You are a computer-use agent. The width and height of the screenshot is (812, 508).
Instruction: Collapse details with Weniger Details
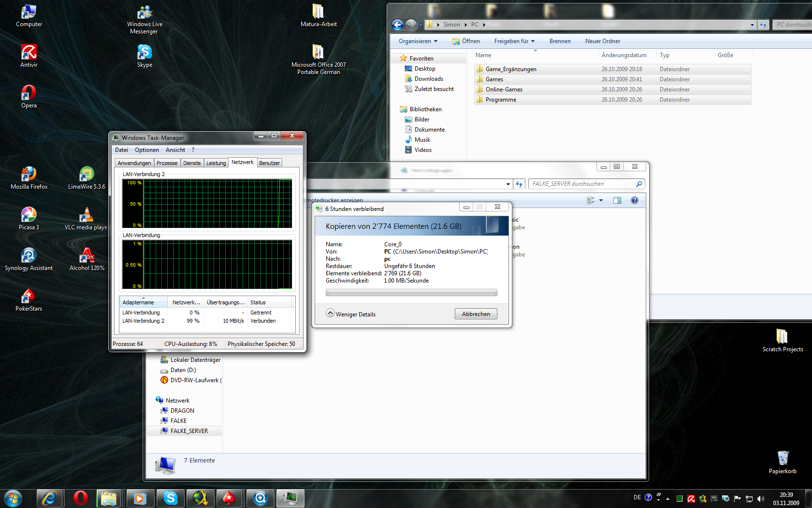pos(351,314)
